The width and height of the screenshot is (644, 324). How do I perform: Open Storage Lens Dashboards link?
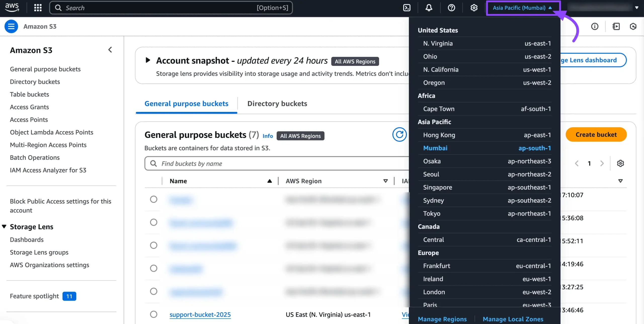(x=27, y=240)
